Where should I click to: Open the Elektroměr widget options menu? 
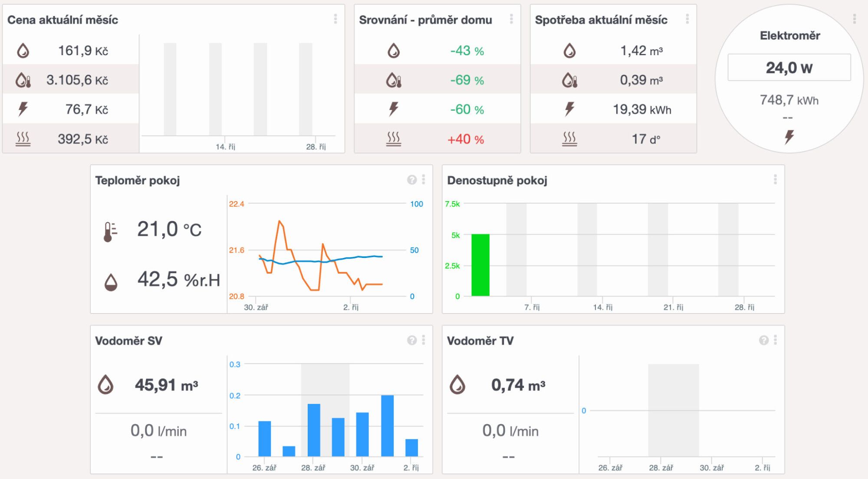(x=854, y=19)
